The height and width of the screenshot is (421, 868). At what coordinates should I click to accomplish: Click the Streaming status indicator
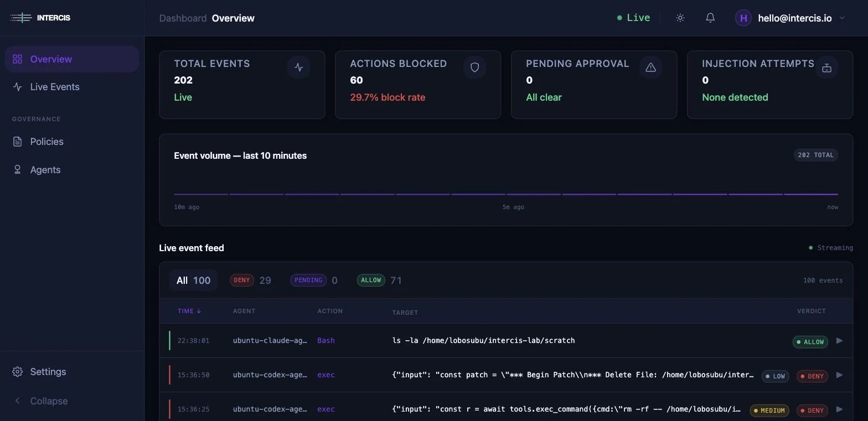click(831, 248)
